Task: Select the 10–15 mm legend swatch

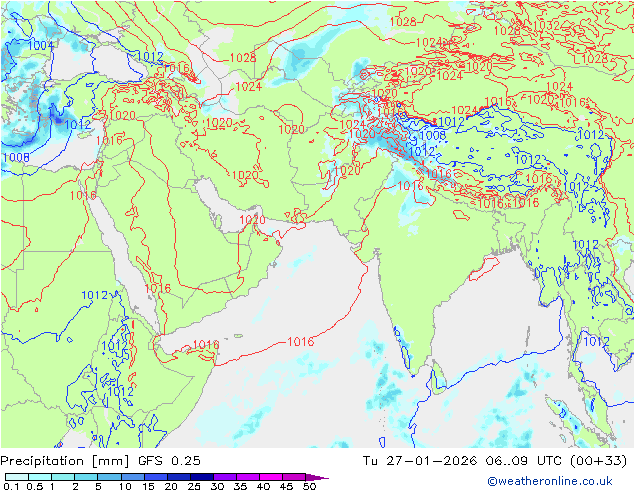Action: [x=132, y=477]
